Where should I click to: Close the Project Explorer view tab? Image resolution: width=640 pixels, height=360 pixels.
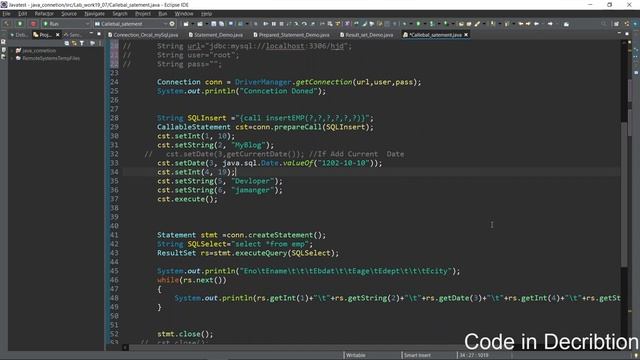(x=58, y=35)
